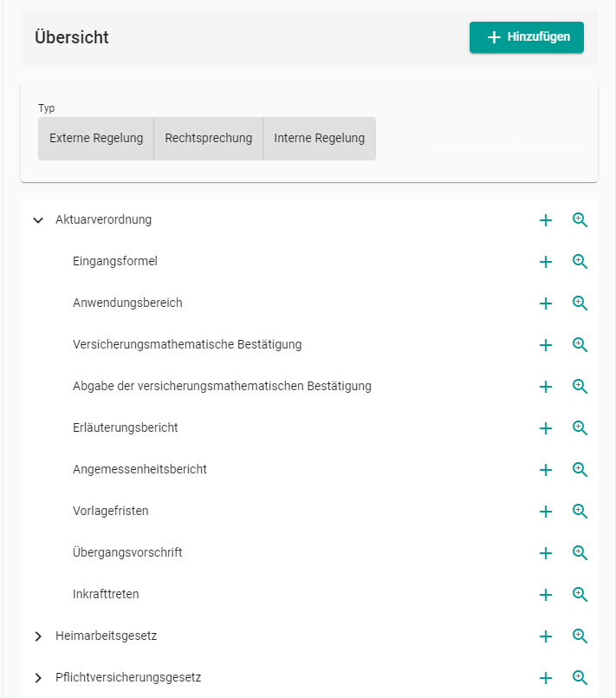Collapse the Aktuarverordnung tree node
This screenshot has width=616, height=698.
(38, 220)
